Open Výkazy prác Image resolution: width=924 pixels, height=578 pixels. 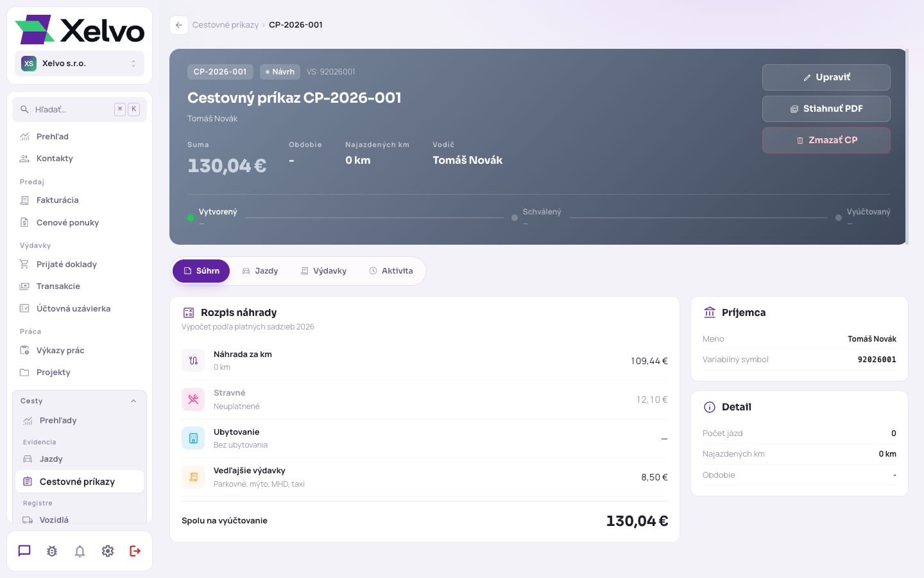coord(80,351)
